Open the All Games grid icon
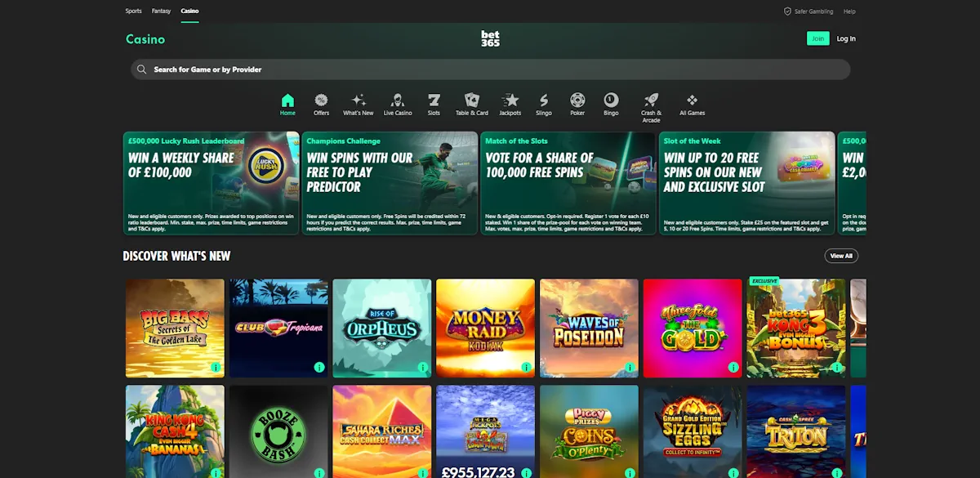980x478 pixels. tap(692, 101)
